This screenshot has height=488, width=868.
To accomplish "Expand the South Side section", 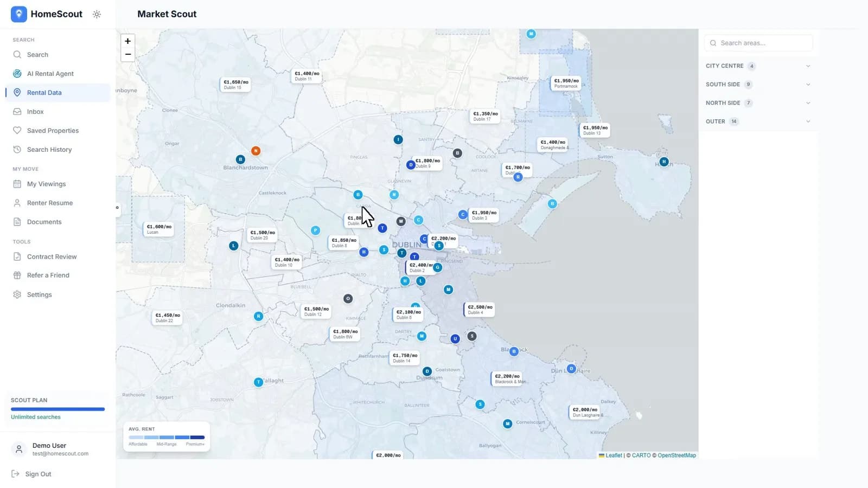I will pyautogui.click(x=758, y=85).
